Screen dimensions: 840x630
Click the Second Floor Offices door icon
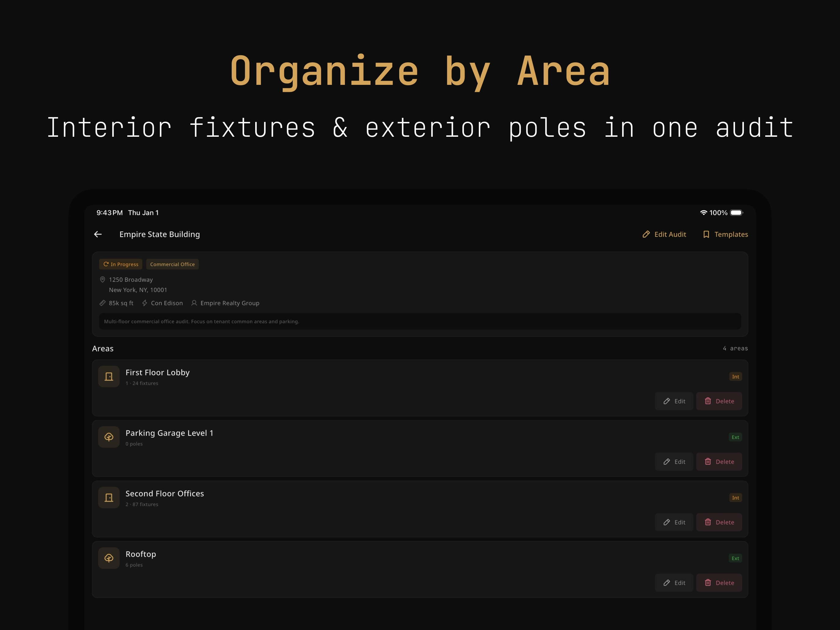coord(109,498)
